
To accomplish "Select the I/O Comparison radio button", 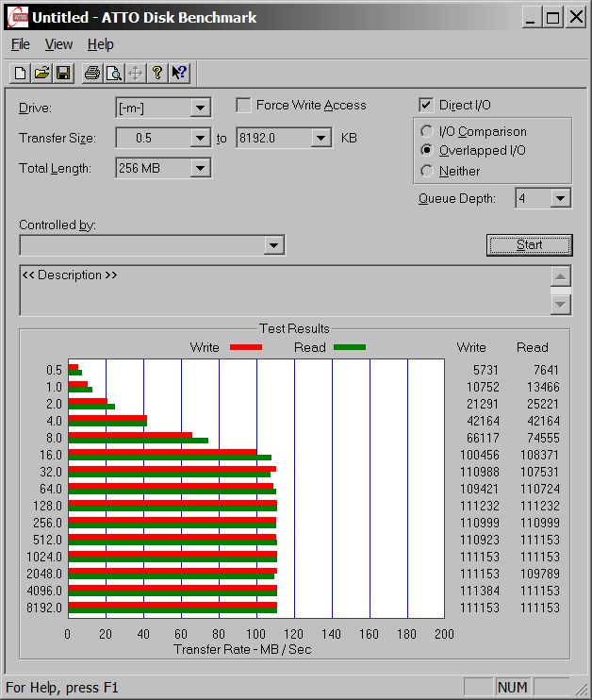I will [x=427, y=132].
